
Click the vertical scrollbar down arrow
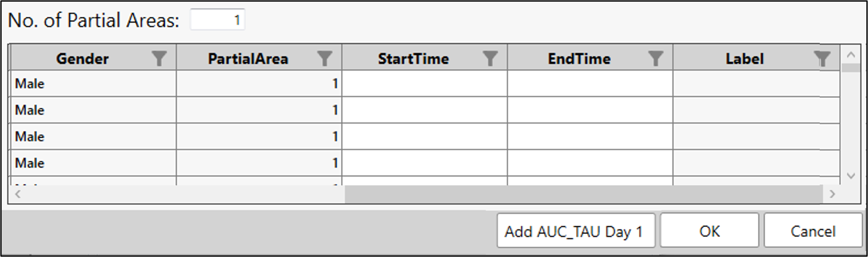(x=851, y=176)
